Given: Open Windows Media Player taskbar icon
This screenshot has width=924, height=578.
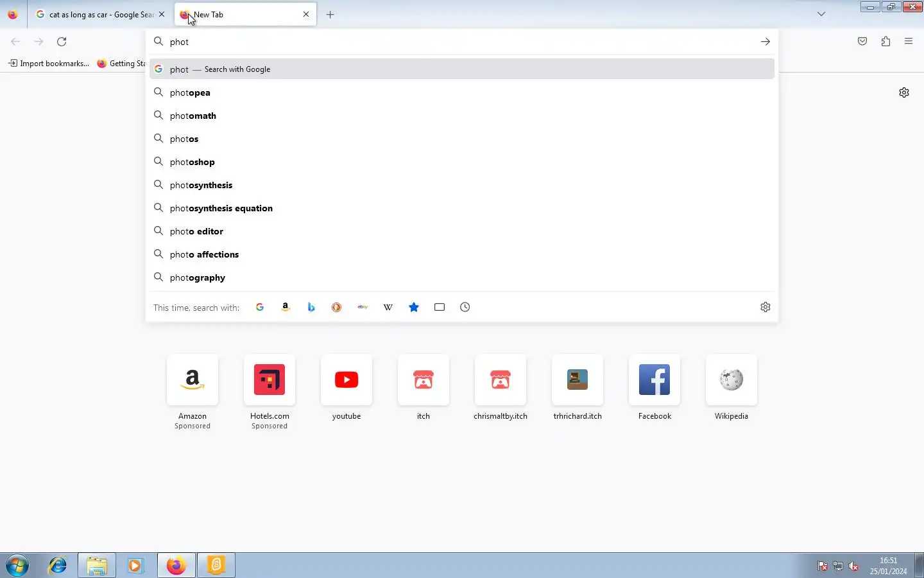Looking at the screenshot, I should click(x=135, y=566).
